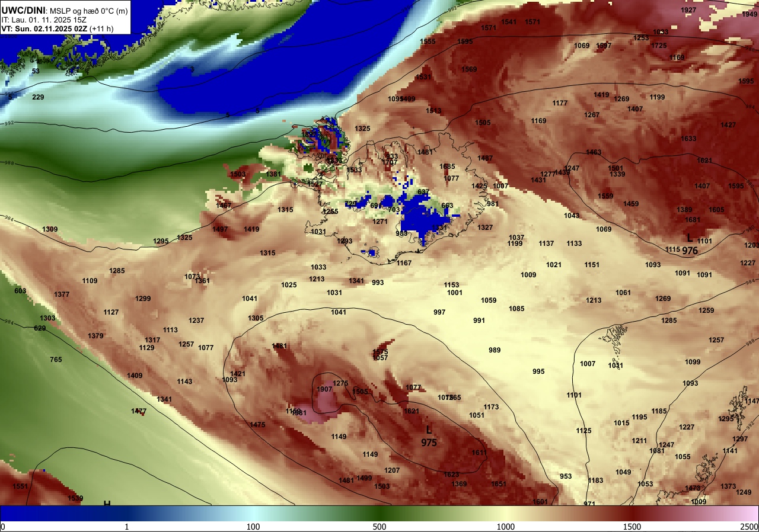The image size is (759, 532).
Task: Click the height value 229
Action: pos(38,97)
